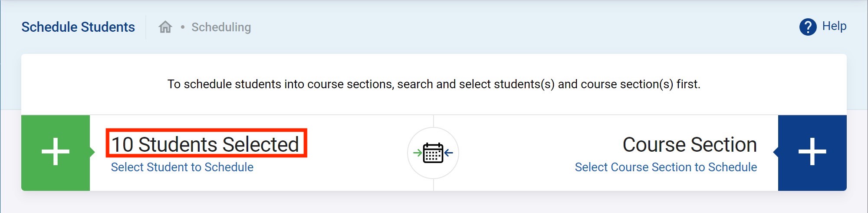This screenshot has height=213, width=868.
Task: Click the calendar schedule icon in center
Action: click(x=433, y=153)
